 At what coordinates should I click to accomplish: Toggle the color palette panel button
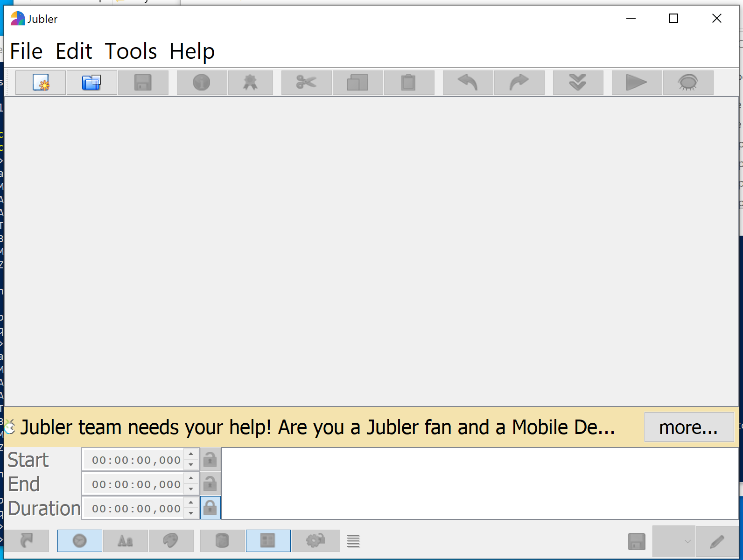(x=171, y=541)
